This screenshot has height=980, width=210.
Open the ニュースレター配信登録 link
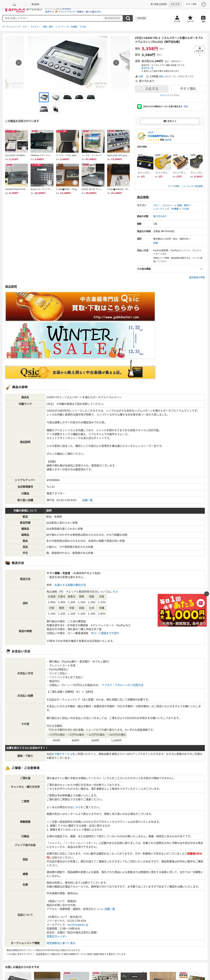[x=192, y=186]
